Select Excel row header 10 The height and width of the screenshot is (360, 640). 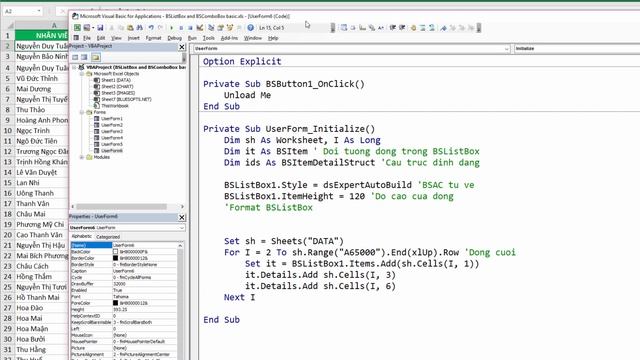(7, 131)
